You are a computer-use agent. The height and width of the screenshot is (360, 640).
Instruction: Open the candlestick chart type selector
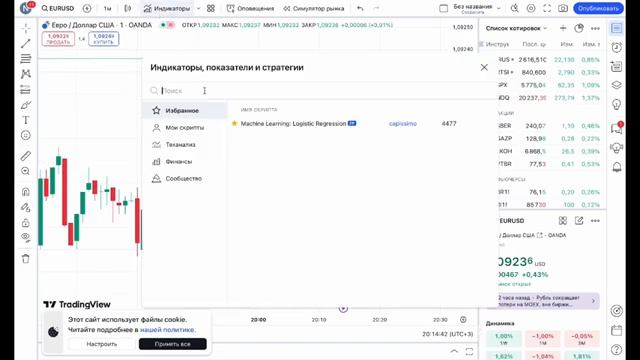[128, 8]
